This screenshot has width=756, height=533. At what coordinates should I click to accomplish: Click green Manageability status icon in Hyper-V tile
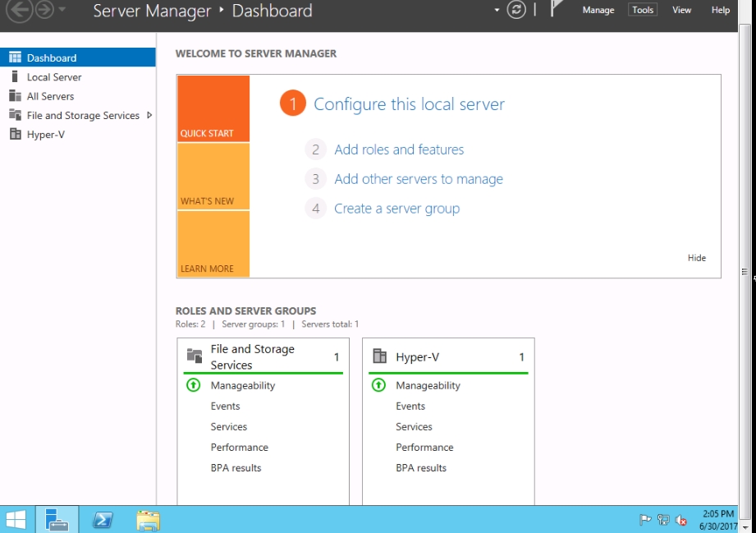378,385
